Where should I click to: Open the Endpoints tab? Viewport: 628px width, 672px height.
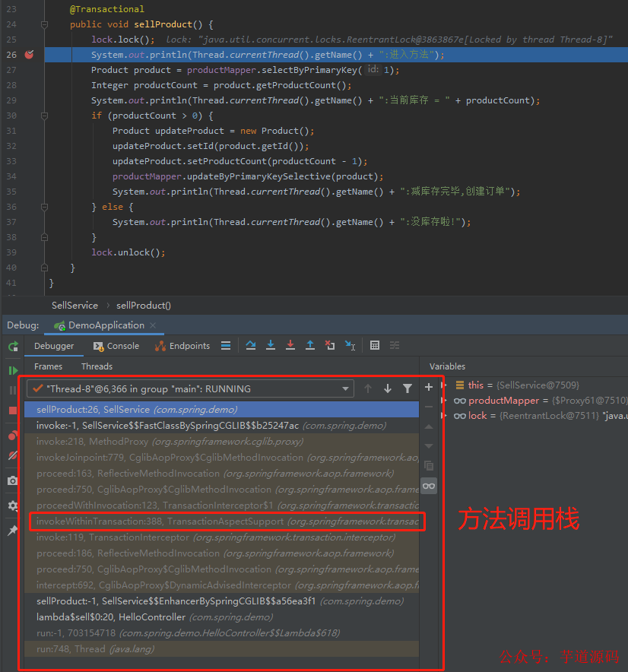[x=182, y=346]
